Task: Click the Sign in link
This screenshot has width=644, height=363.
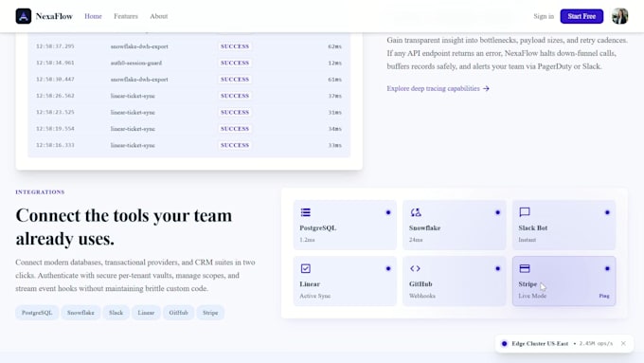Action: tap(544, 16)
